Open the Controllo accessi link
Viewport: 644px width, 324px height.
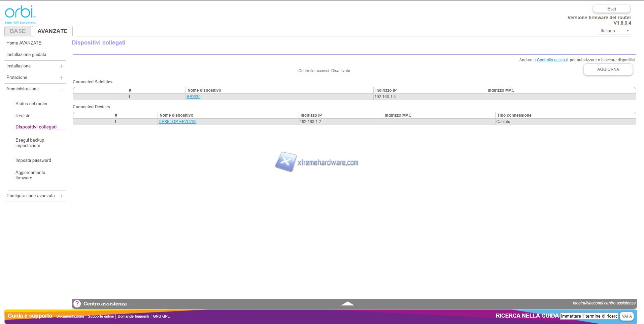[552, 60]
